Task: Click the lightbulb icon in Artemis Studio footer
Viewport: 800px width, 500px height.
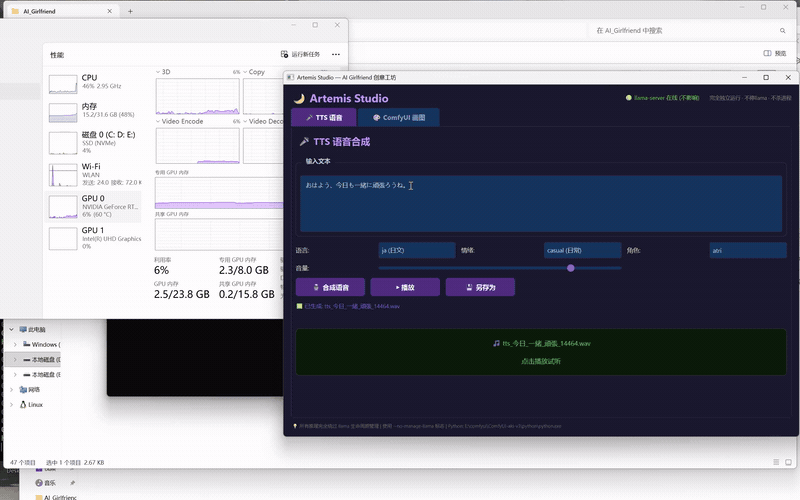Action: 295,426
